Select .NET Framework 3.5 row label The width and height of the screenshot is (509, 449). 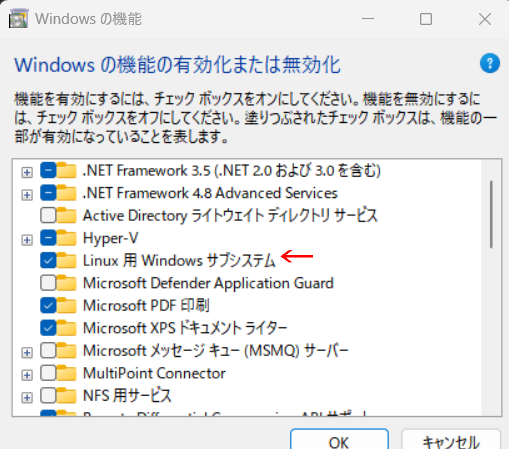[232, 170]
